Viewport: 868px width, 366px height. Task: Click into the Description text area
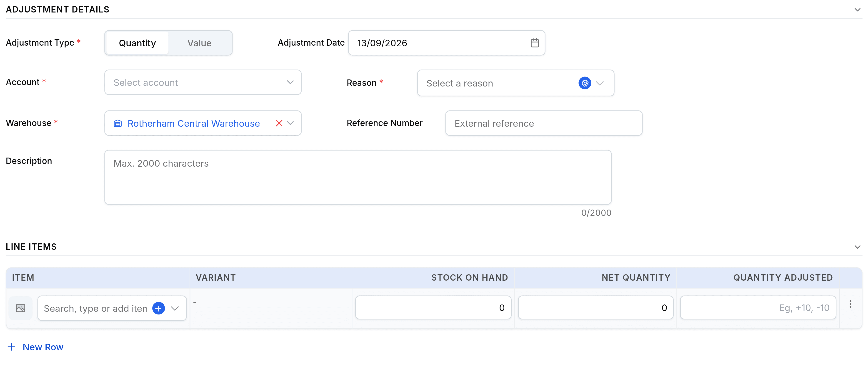[358, 177]
